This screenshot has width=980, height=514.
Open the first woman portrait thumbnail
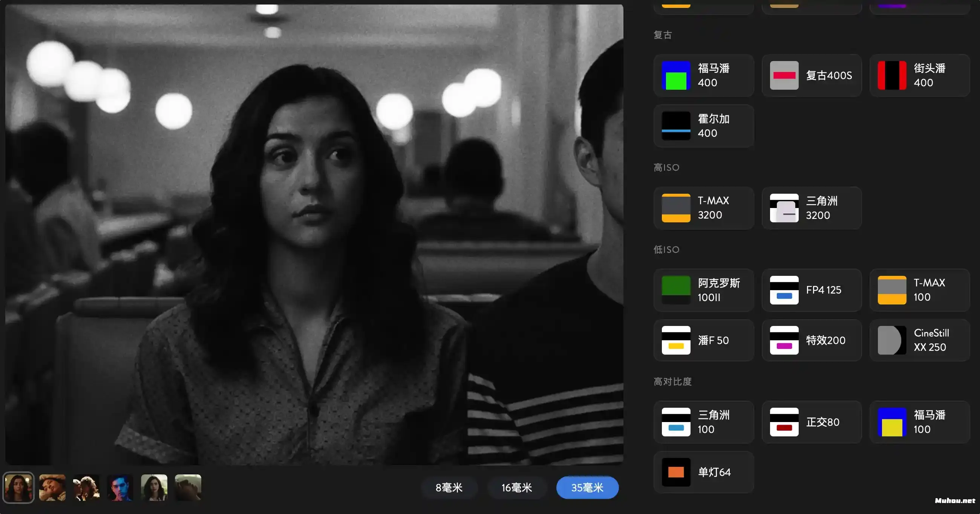coord(18,487)
